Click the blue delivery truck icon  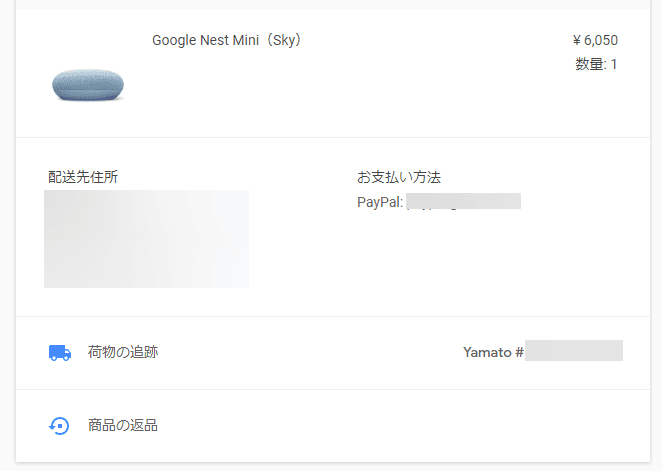60,353
